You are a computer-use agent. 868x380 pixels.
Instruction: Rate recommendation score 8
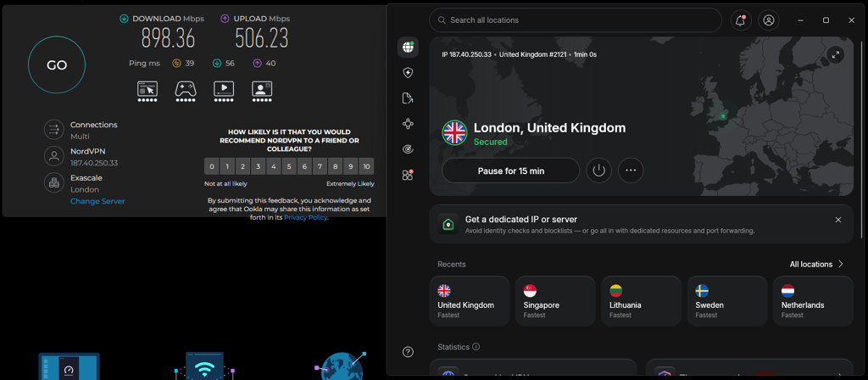[x=336, y=166]
